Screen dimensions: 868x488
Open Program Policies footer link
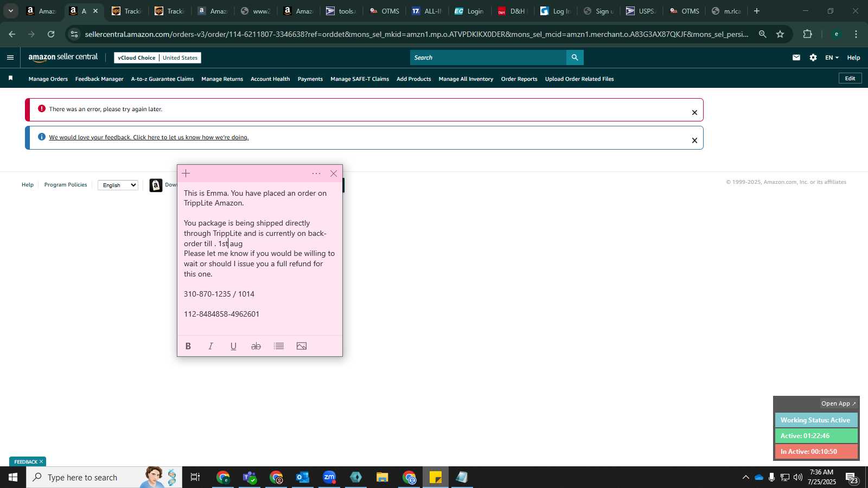click(x=66, y=185)
